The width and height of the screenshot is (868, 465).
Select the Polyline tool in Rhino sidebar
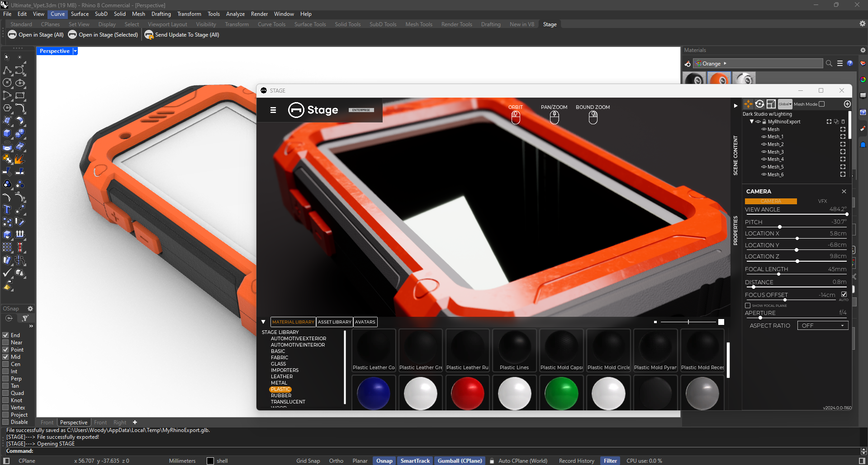tap(7, 70)
